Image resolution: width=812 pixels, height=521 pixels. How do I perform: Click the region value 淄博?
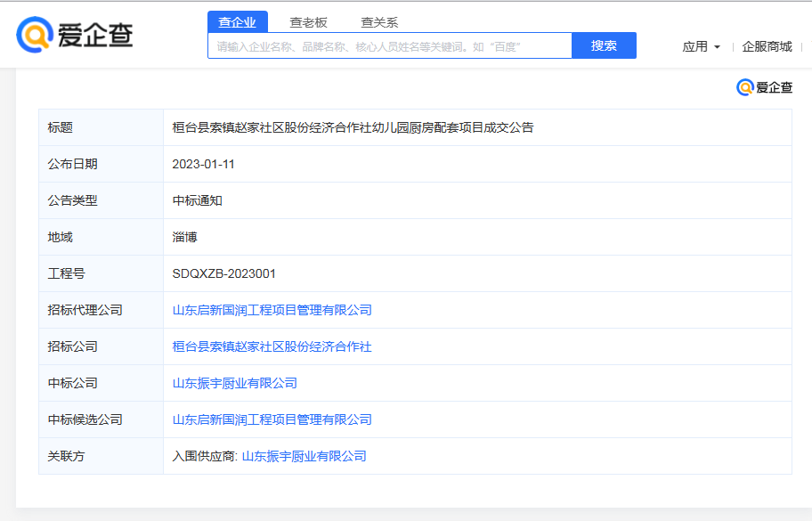[184, 237]
